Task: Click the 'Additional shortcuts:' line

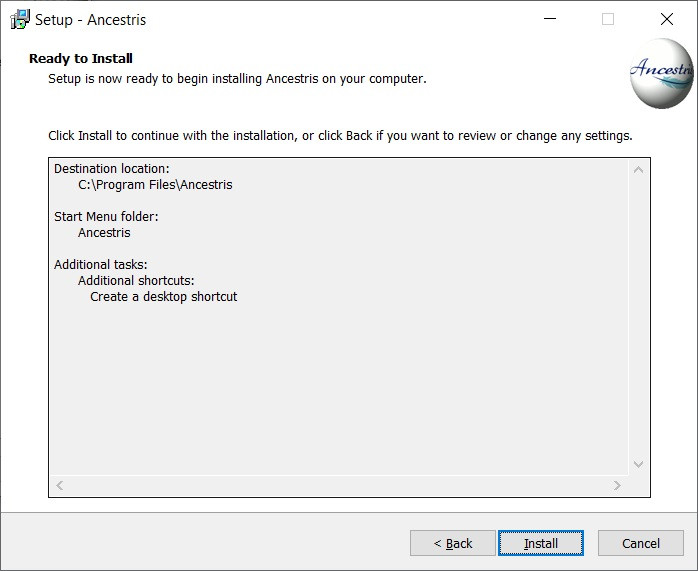Action: click(x=136, y=281)
